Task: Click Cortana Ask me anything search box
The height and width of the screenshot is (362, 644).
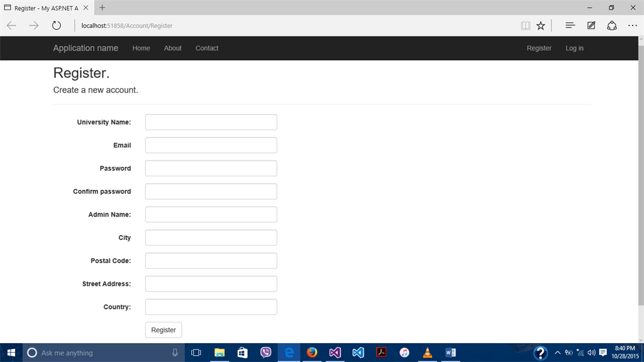Action: click(x=103, y=353)
